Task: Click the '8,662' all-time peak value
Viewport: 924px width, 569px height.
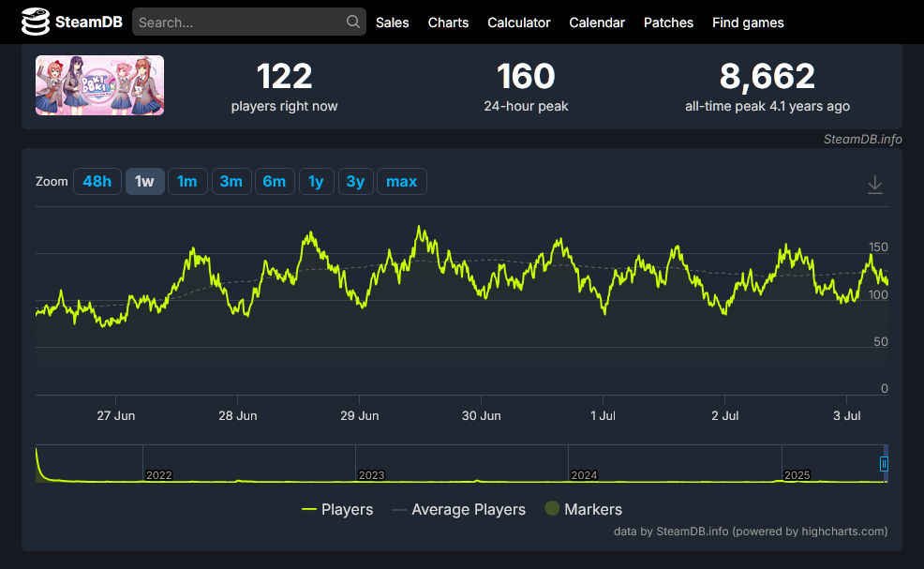Action: [x=768, y=77]
